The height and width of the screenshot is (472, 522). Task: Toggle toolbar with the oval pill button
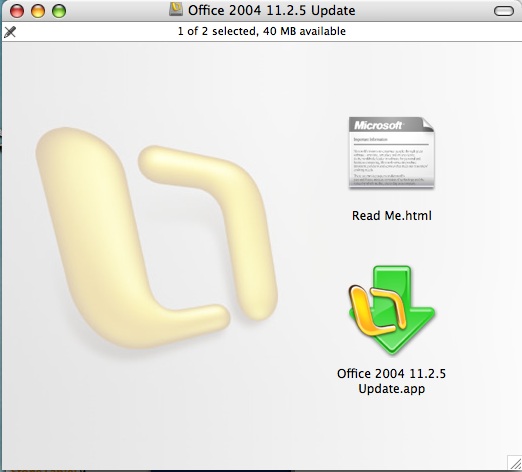coord(504,11)
